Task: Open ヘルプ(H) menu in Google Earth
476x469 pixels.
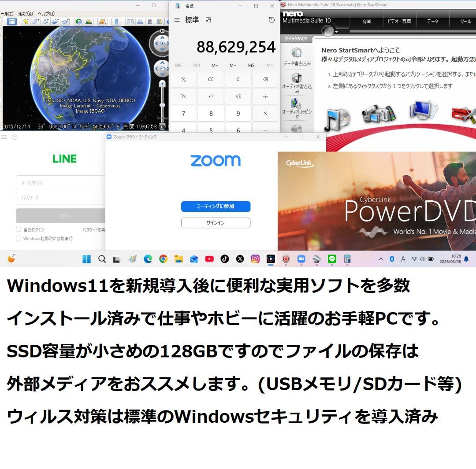Action: click(x=46, y=14)
